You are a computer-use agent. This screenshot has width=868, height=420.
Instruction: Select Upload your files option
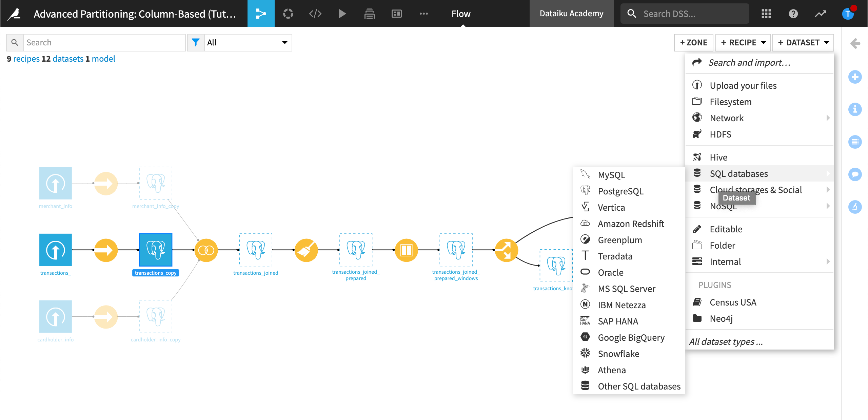click(x=759, y=85)
